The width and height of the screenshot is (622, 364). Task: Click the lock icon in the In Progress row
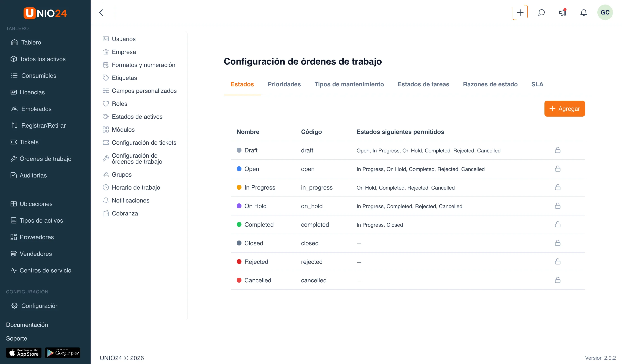558,187
